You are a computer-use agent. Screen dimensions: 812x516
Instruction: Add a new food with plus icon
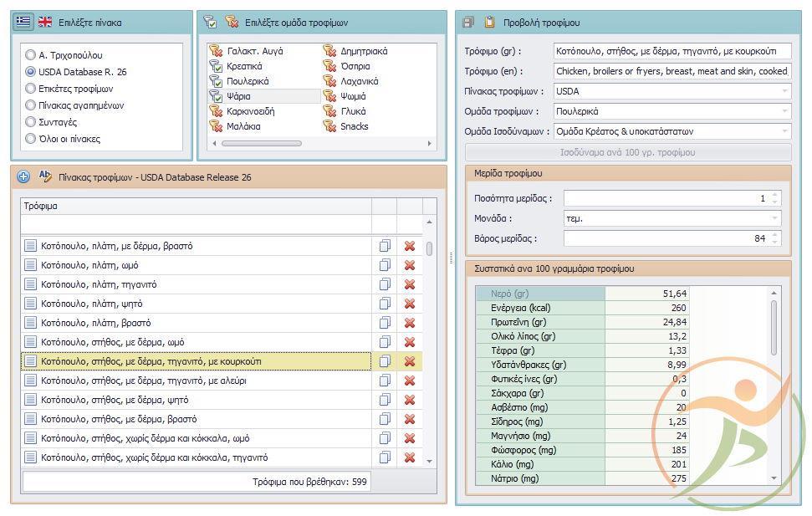(23, 176)
